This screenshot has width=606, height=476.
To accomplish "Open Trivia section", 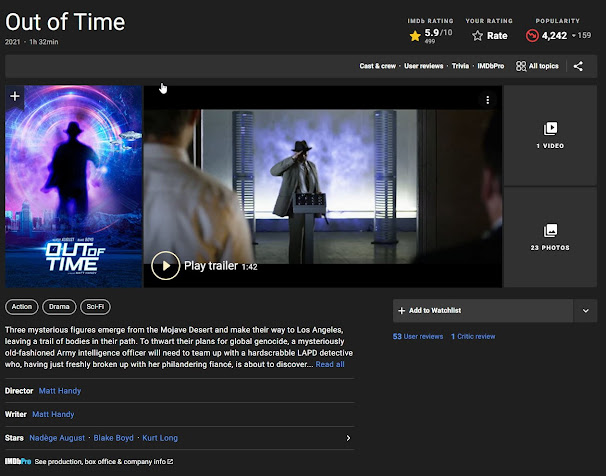I will coord(460,66).
